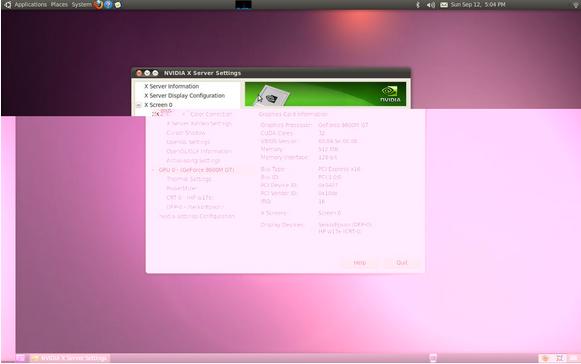581x364 pixels.
Task: Open X Server XVideo Settings
Action: click(199, 123)
